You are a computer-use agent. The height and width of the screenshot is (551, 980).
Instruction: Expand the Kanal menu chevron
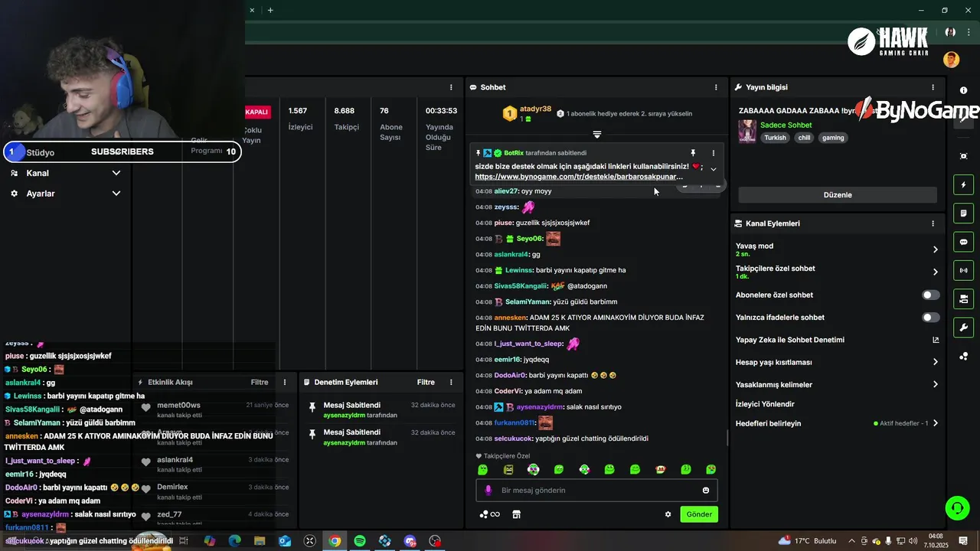(116, 173)
